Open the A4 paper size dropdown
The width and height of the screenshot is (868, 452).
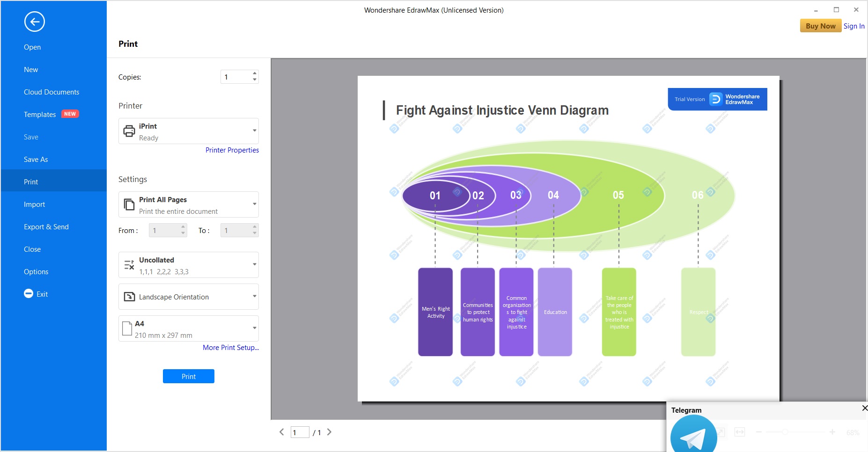tap(254, 328)
